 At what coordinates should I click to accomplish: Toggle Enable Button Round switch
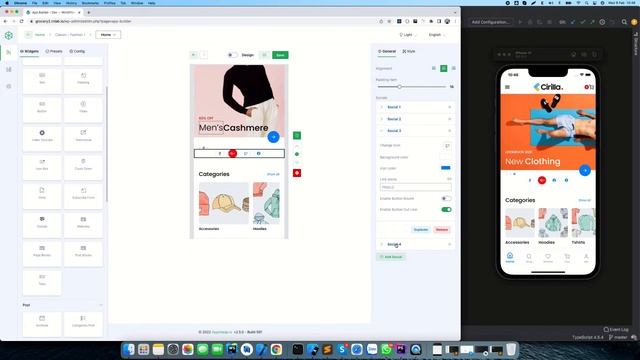[x=447, y=199]
